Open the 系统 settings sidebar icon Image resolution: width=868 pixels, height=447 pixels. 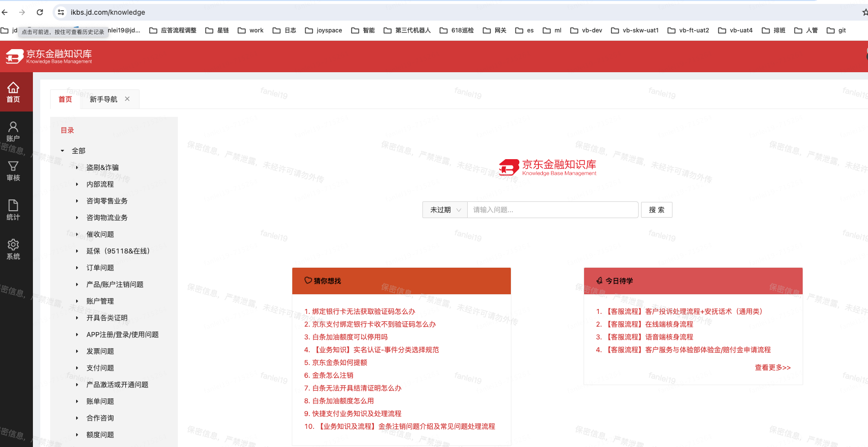[13, 250]
